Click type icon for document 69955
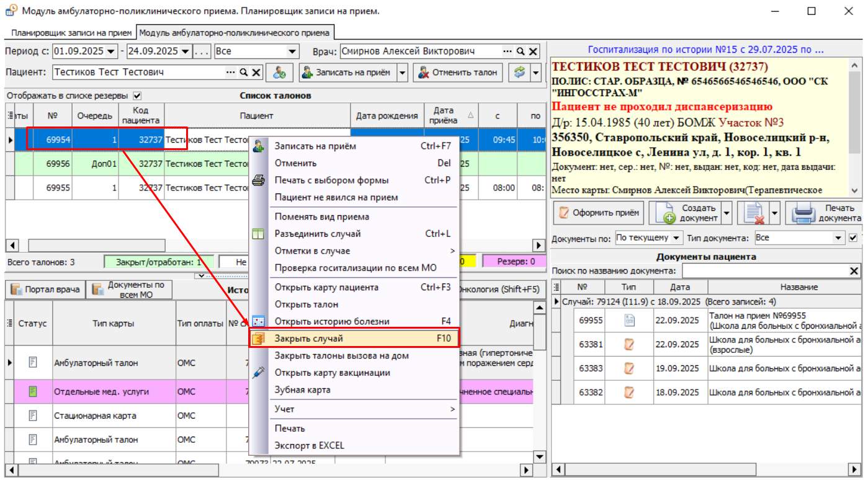The width and height of the screenshot is (868, 480). (630, 321)
